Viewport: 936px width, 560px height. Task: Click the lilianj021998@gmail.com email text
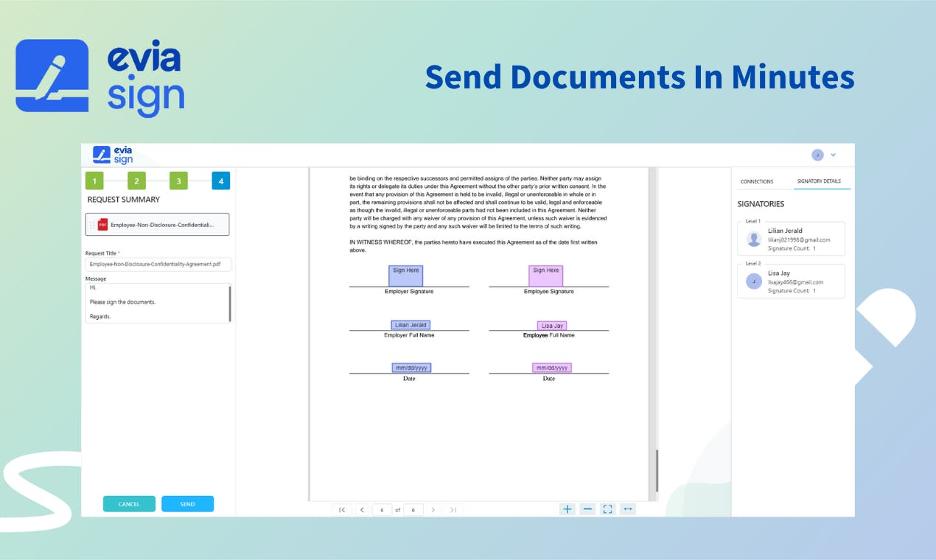pos(799,239)
